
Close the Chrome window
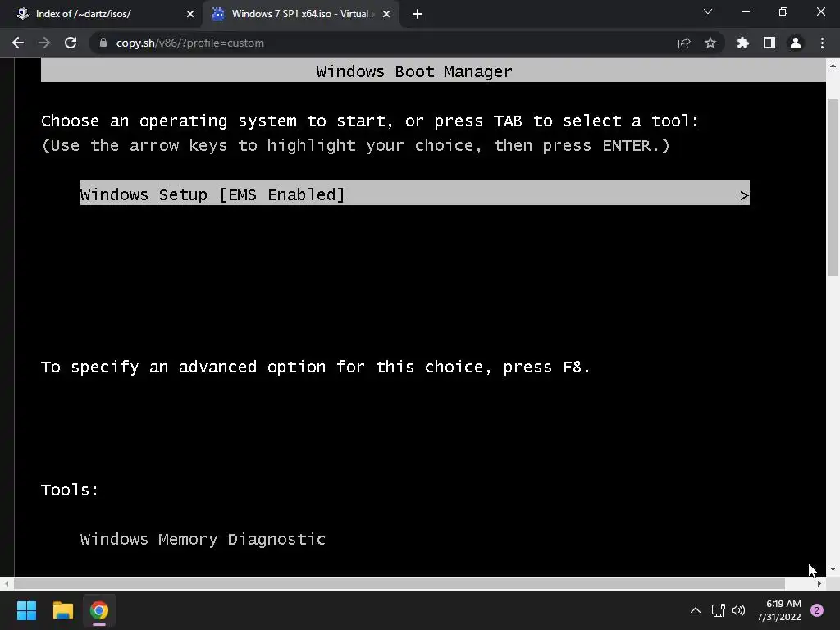(x=820, y=11)
